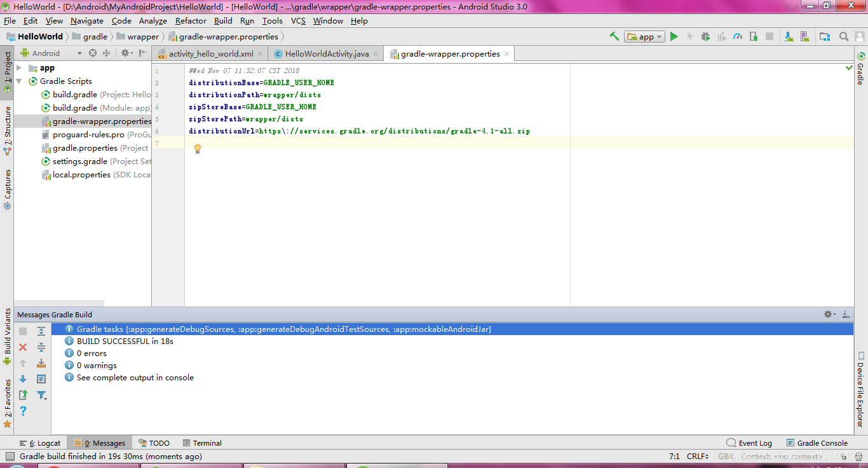
Task: Open the File menu
Action: 10,21
